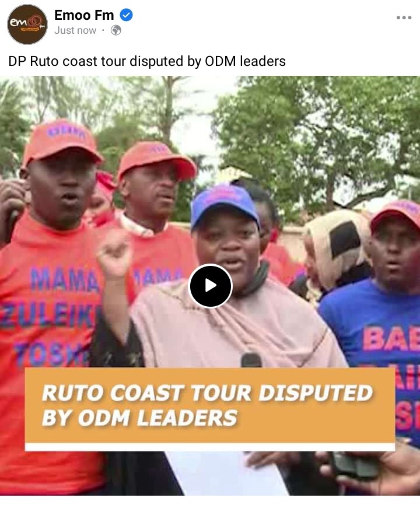Click the red cap of the leftmost man
This screenshot has width=420, height=505.
click(x=61, y=142)
